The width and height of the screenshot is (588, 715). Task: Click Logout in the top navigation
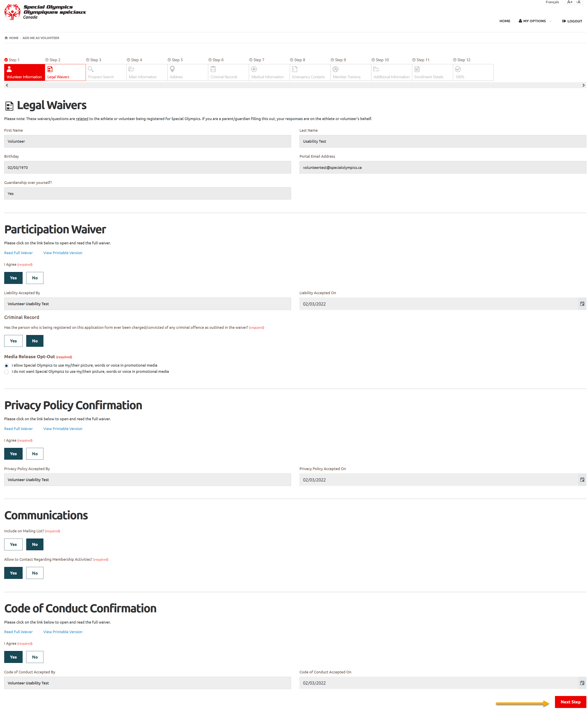pyautogui.click(x=572, y=21)
